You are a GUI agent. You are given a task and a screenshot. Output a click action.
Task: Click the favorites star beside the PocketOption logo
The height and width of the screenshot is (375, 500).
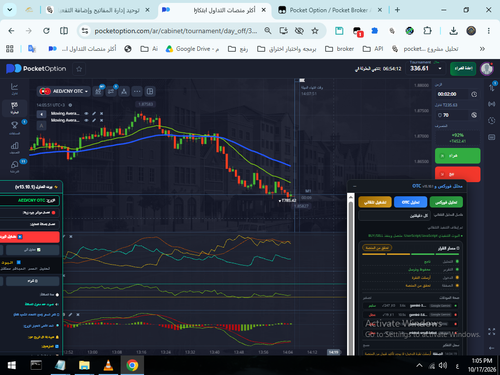[79, 69]
